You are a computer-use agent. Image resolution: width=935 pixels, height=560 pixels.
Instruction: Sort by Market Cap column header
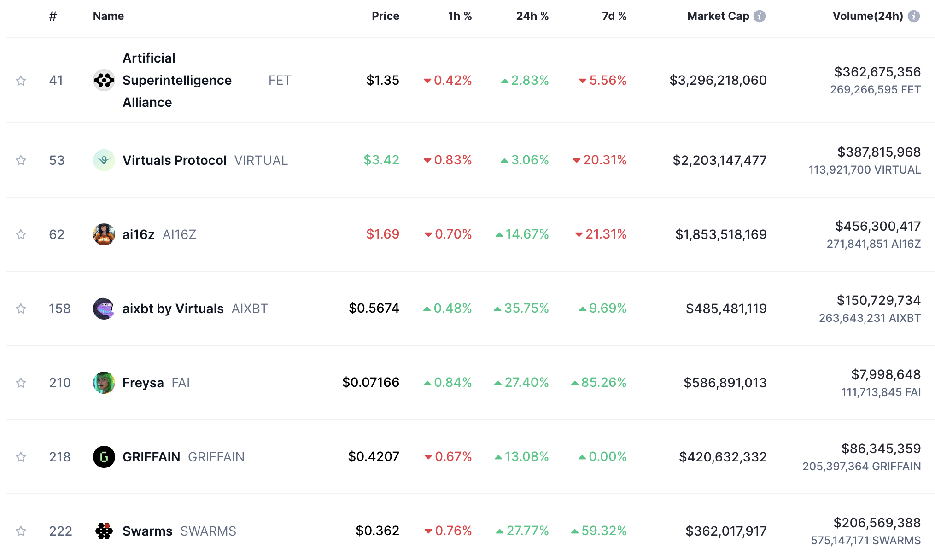718,15
